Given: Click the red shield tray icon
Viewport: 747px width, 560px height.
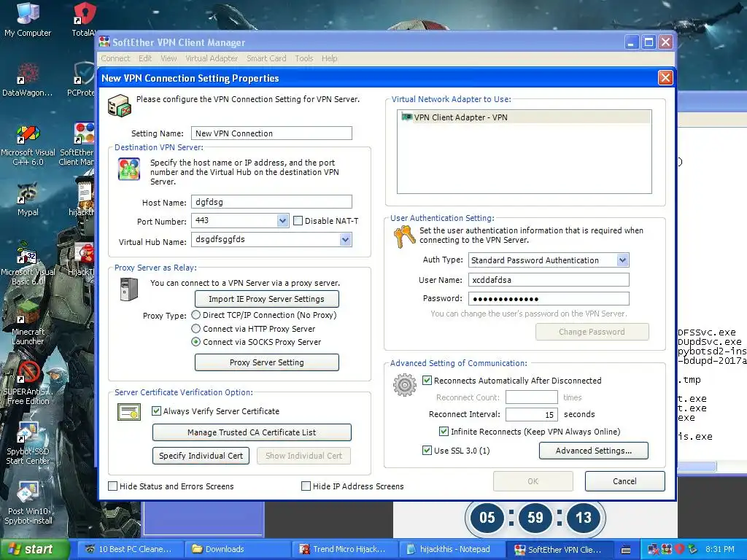Looking at the screenshot, I should [680, 549].
